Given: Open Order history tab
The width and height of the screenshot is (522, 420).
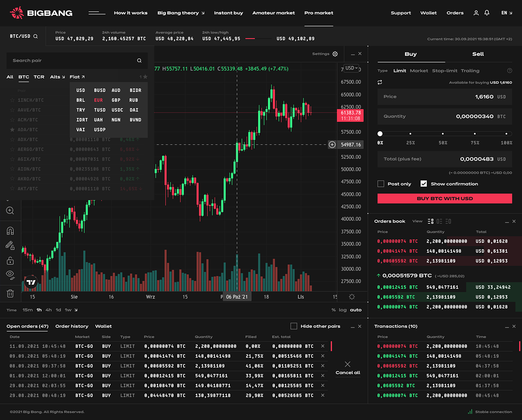Looking at the screenshot, I should [72, 326].
